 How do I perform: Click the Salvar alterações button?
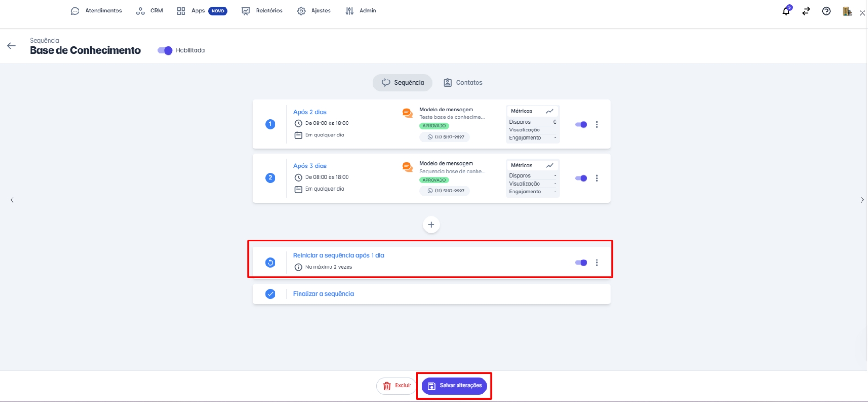[454, 386]
